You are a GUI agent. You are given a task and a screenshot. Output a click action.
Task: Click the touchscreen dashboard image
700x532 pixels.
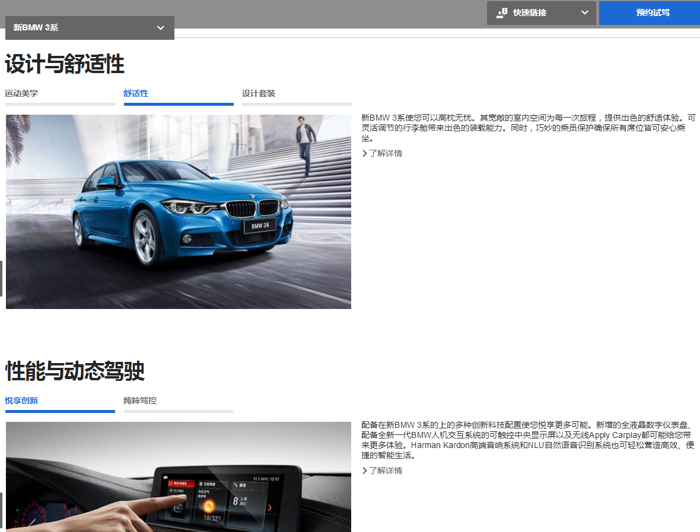[179, 477]
